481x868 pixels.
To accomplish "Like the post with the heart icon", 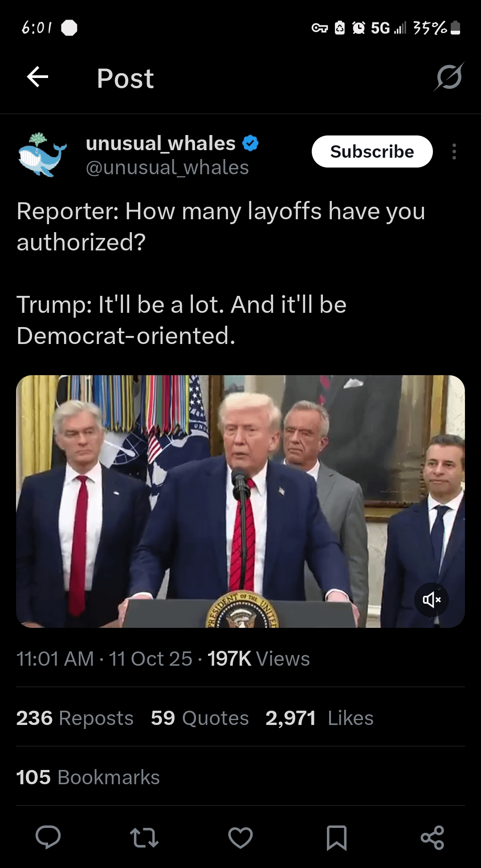I will (x=240, y=837).
